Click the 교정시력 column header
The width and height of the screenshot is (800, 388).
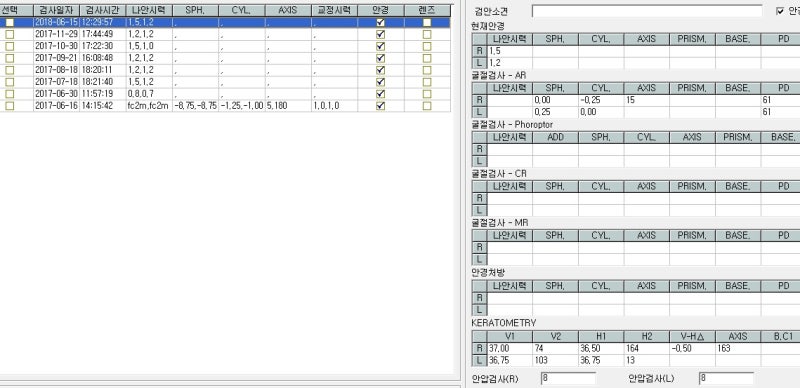click(x=334, y=10)
